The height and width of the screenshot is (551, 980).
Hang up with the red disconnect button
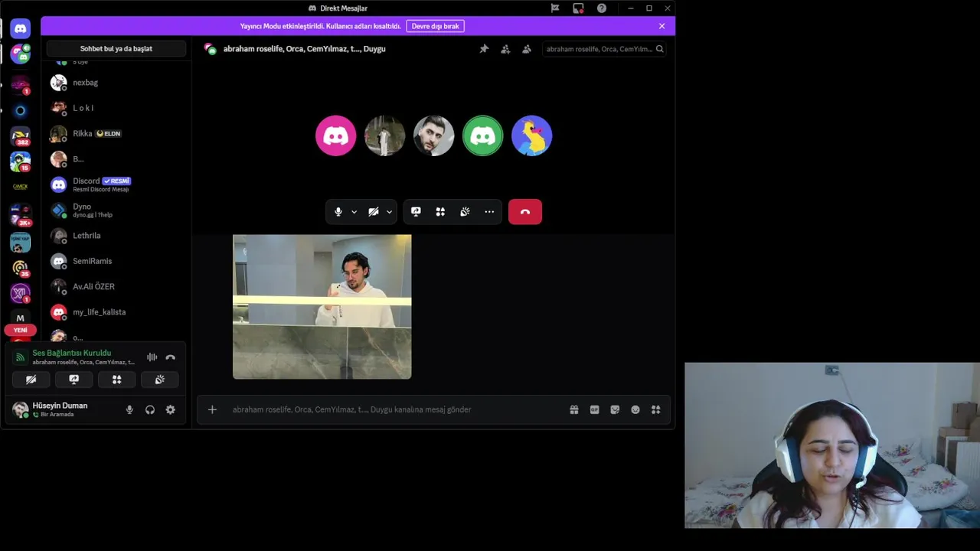525,212
